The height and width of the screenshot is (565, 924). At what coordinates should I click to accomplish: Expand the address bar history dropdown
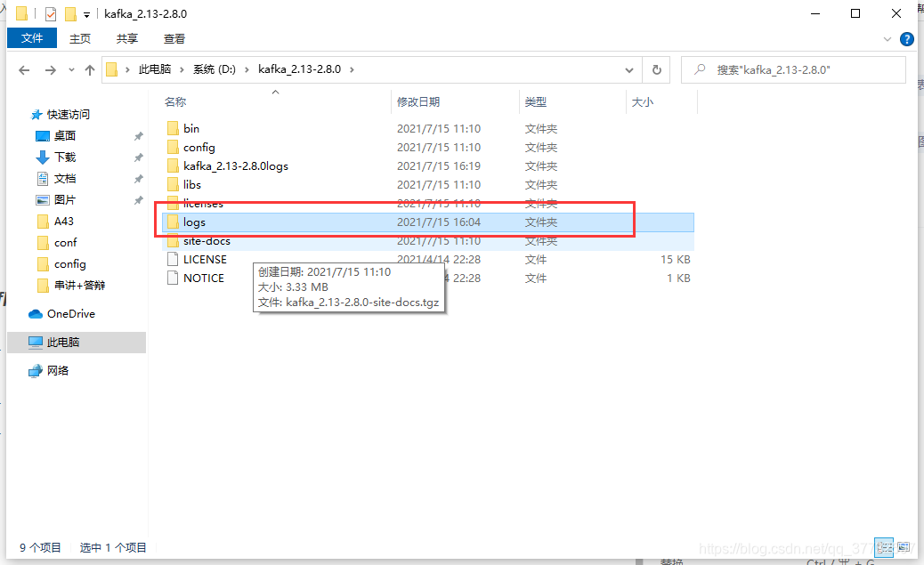pyautogui.click(x=629, y=70)
